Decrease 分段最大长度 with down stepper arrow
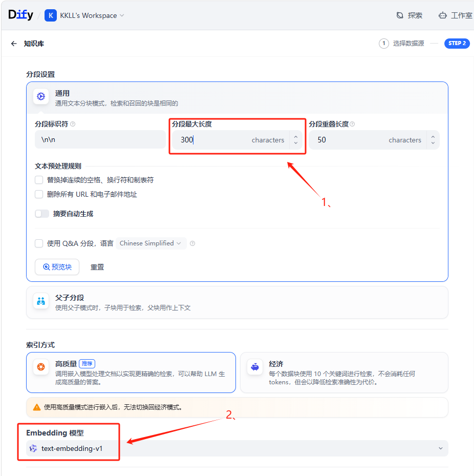Viewport: 474px width, 476px height. (x=296, y=142)
